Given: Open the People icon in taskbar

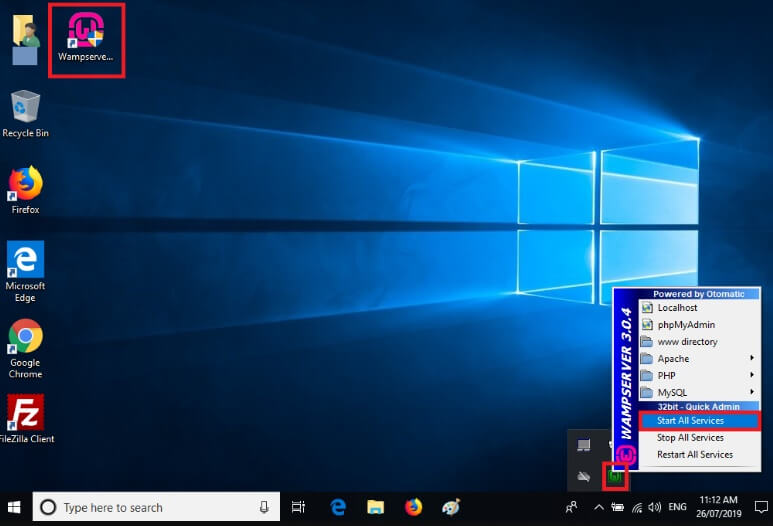Looking at the screenshot, I should click(x=572, y=507).
